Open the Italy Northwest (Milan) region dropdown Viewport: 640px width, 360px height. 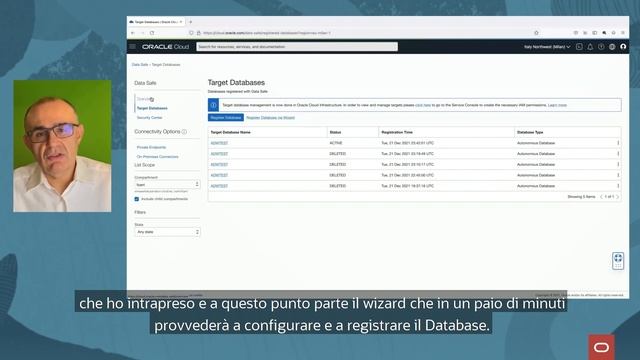tap(547, 47)
